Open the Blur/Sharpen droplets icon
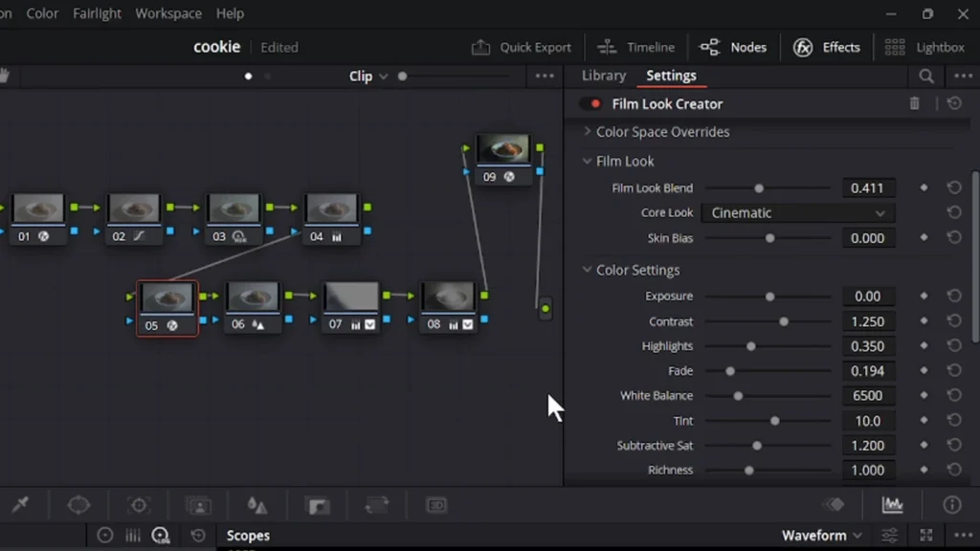 point(256,504)
